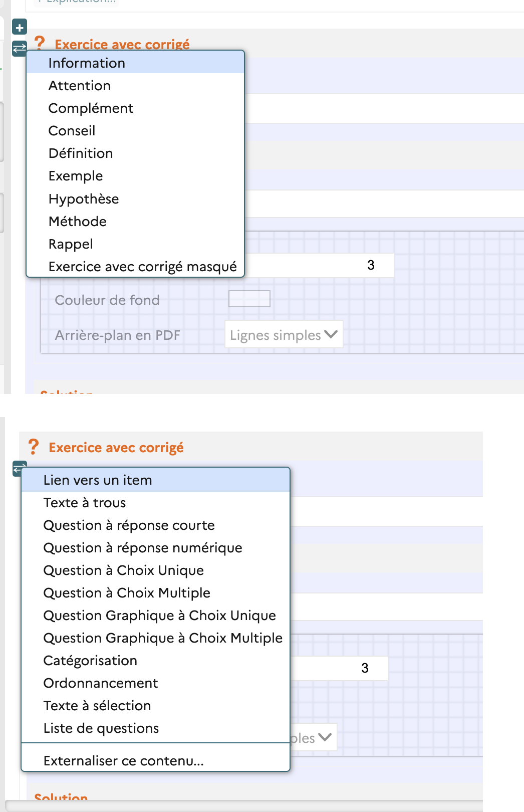This screenshot has width=524, height=812.
Task: Open the Couleur de fond color picker
Action: pos(249,299)
